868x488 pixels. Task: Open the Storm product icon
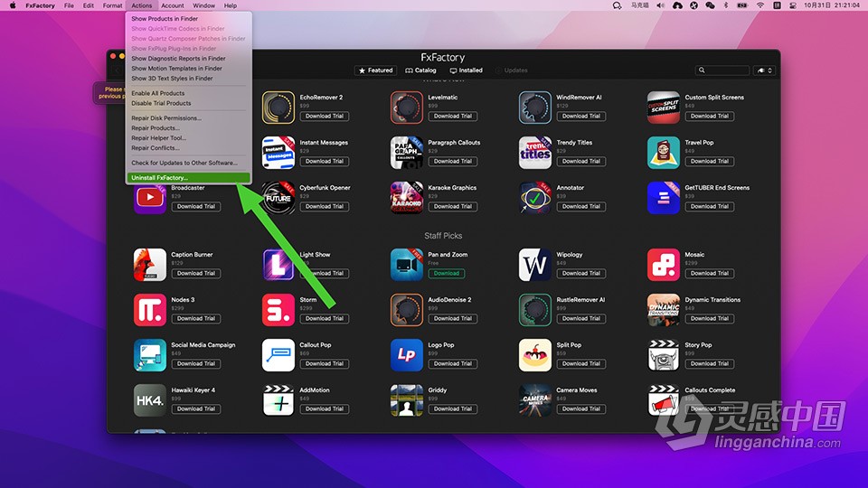click(278, 310)
